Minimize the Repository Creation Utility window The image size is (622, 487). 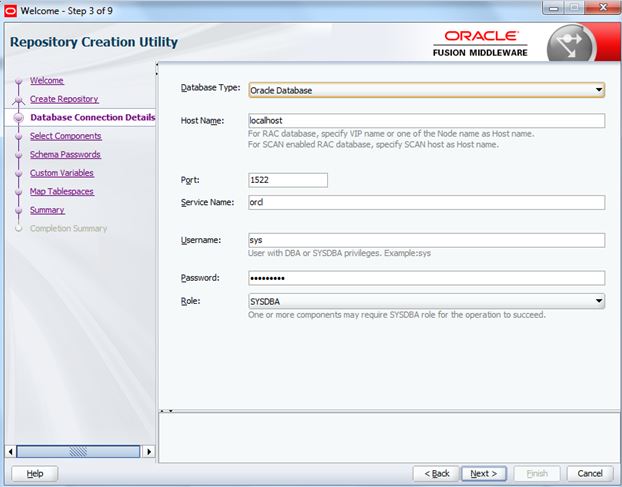(x=554, y=8)
